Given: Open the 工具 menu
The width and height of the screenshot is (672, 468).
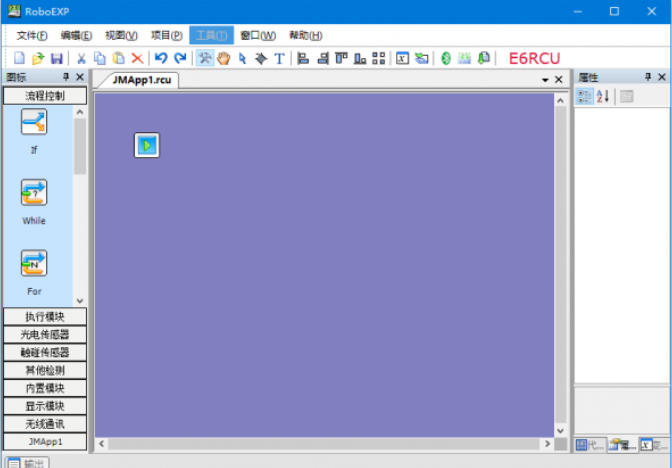Looking at the screenshot, I should 210,35.
